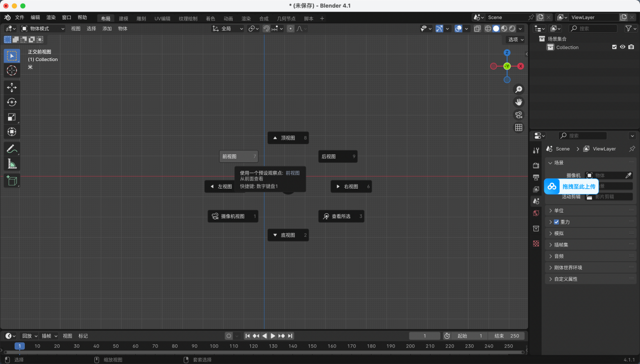Open the 回放 playback dropdown in timeline
Screen dimensions: 640x364
29,336
